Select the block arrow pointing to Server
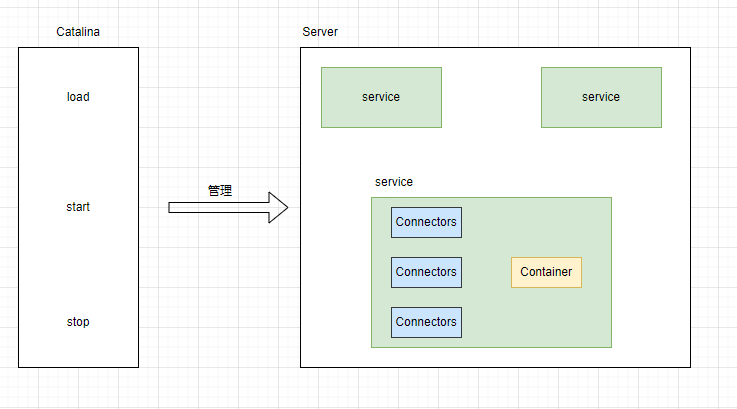 coord(228,208)
